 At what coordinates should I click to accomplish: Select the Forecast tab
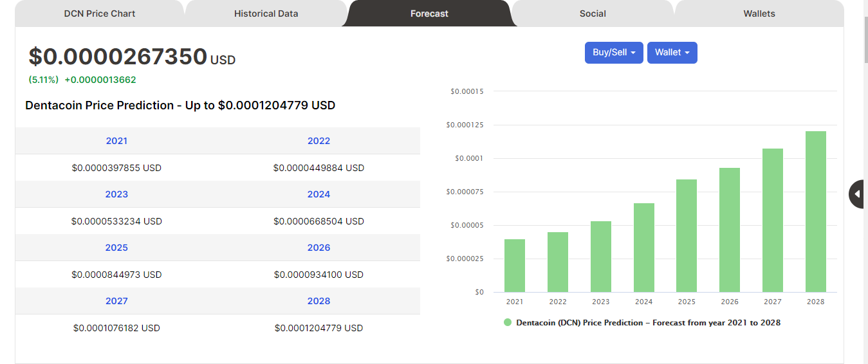429,14
